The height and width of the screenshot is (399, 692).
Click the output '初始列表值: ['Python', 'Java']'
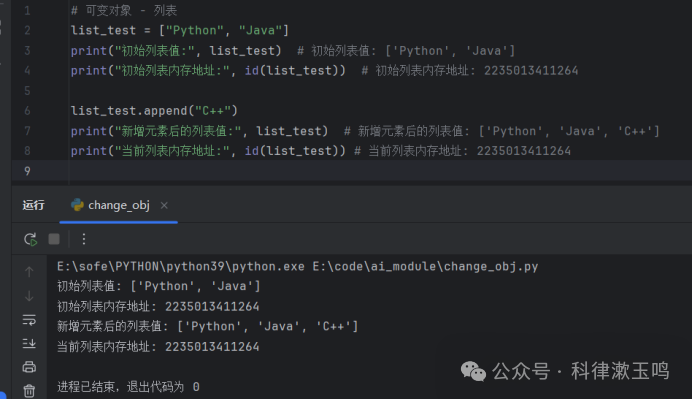click(x=159, y=286)
